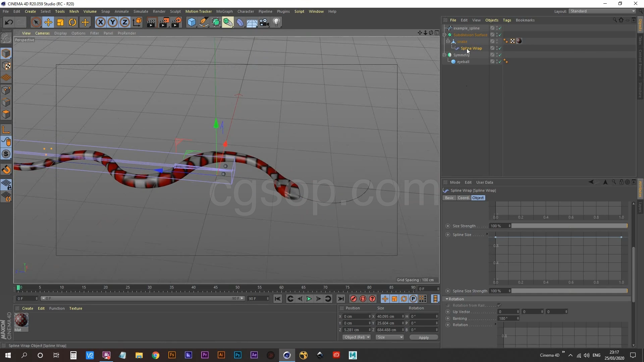Open the Cube primitive icon
The image size is (644, 362).
click(x=192, y=22)
